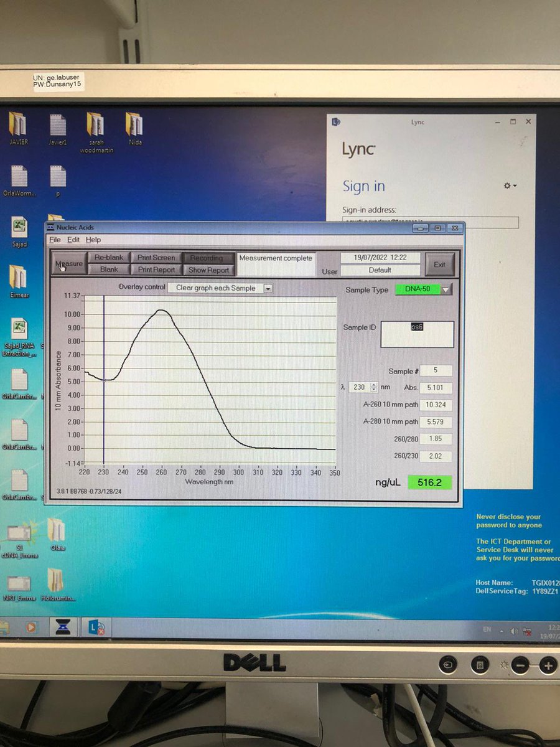Click the volume icon in system tray

515,631
